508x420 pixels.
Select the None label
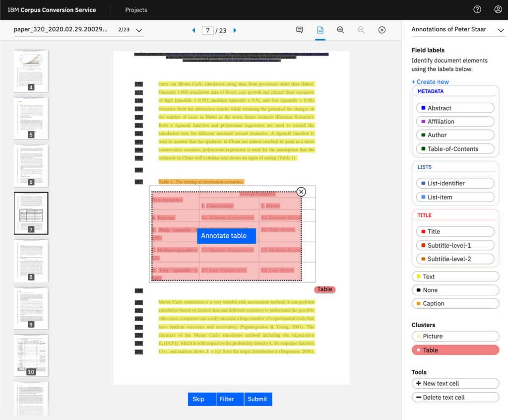click(455, 290)
